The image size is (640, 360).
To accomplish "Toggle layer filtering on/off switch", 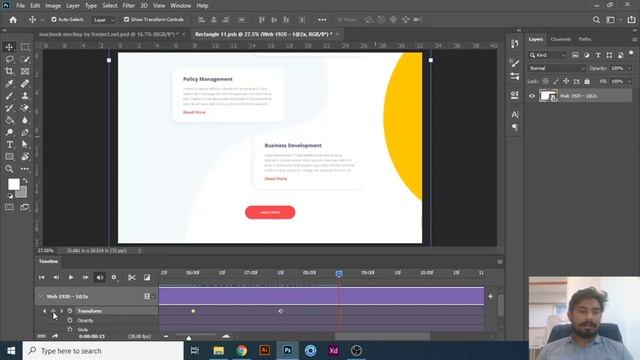I will pyautogui.click(x=631, y=54).
